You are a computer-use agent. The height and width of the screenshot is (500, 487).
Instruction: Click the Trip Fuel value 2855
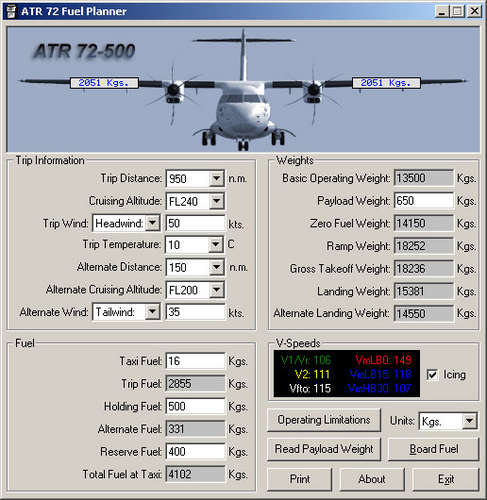click(196, 384)
